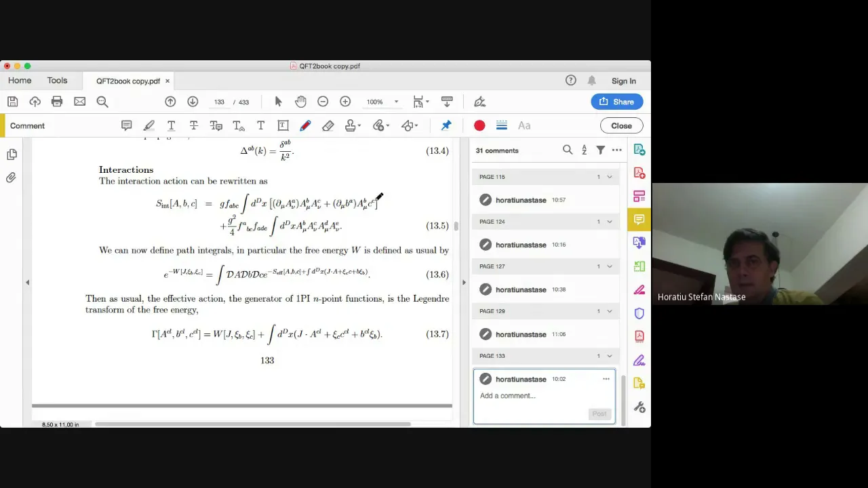
Task: Open comments panel options ellipsis
Action: (616, 150)
